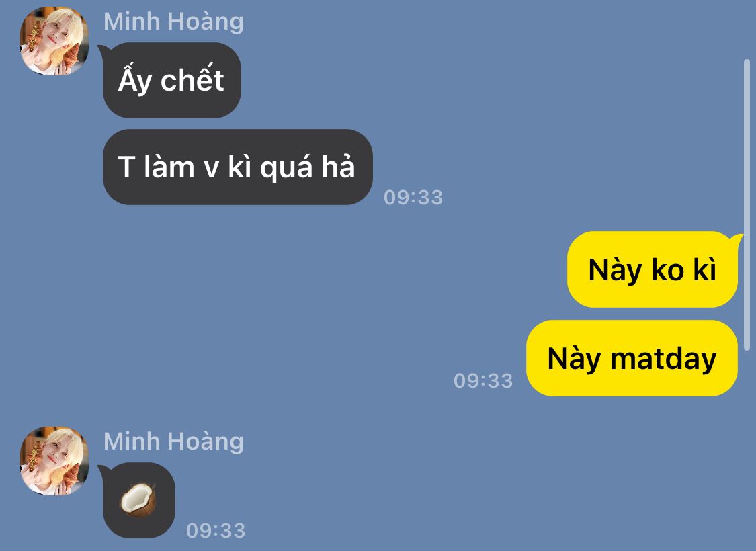
Task: Select the yellow "Này matday" bubble
Action: 632,358
